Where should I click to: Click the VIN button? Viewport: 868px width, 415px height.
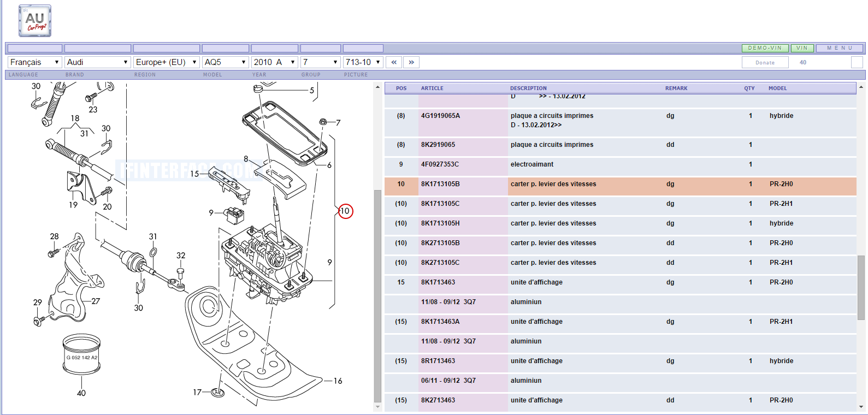pyautogui.click(x=802, y=48)
